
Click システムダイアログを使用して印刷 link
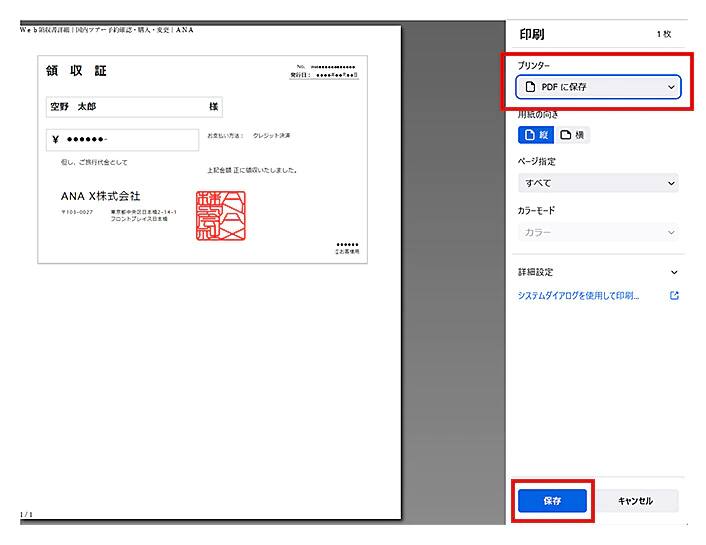pyautogui.click(x=578, y=296)
